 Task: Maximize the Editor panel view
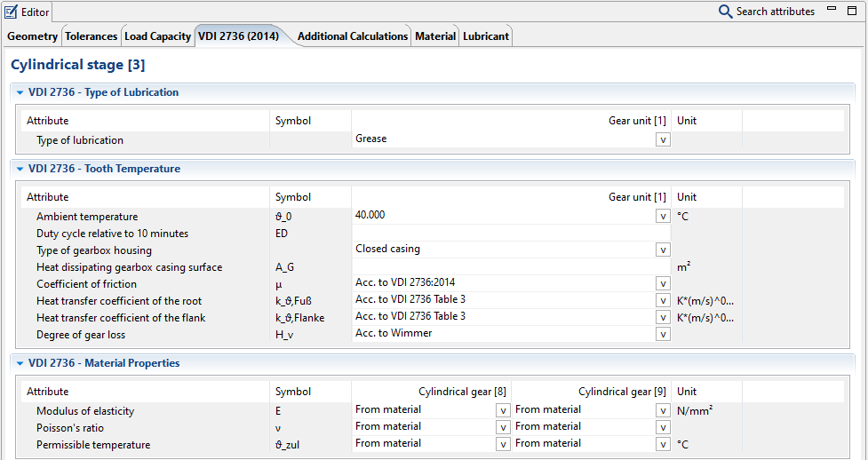851,10
